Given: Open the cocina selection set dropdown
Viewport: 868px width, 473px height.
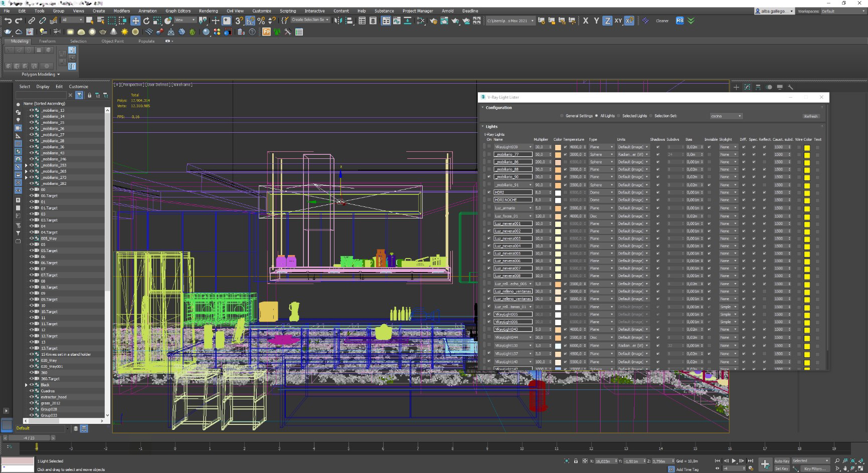Looking at the screenshot, I should [726, 116].
